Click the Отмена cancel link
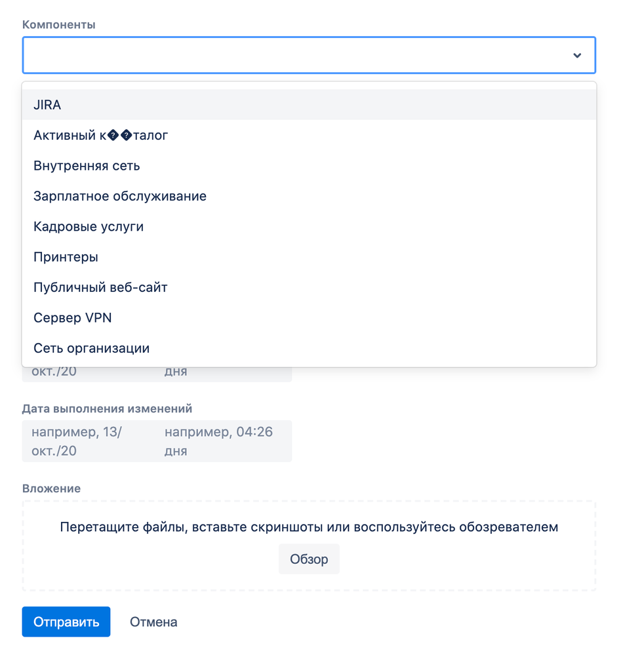Image resolution: width=644 pixels, height=655 pixels. pos(153,622)
